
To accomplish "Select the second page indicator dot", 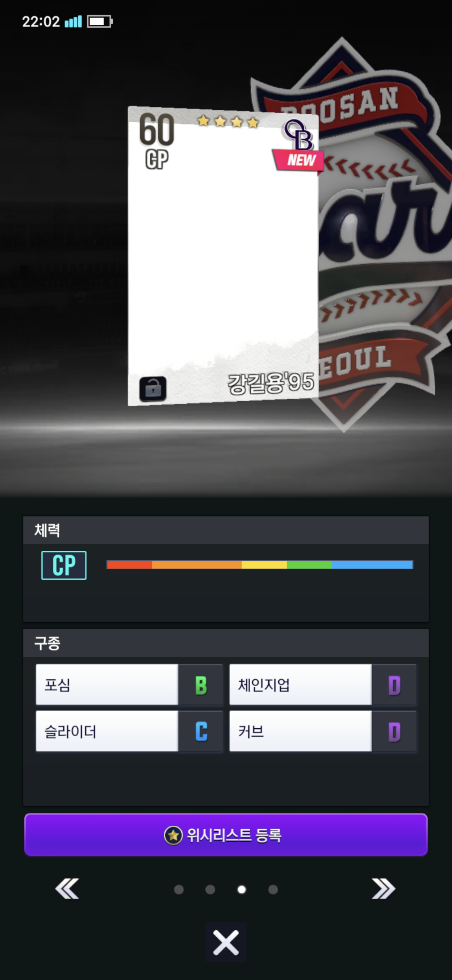I will point(210,890).
